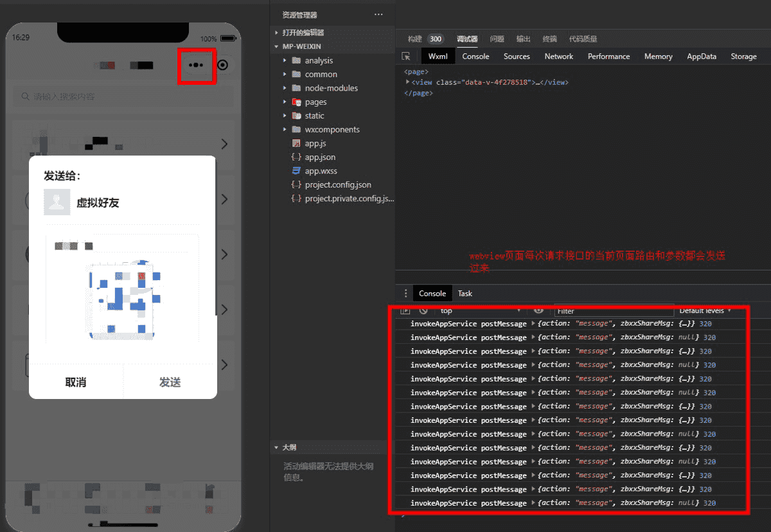Viewport: 771px width, 532px height.
Task: Switch to the 构建 panel tab
Action: pyautogui.click(x=415, y=39)
